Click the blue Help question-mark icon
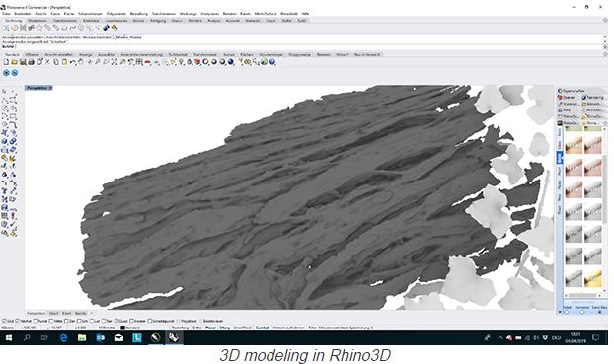614x364 pixels. (272, 62)
